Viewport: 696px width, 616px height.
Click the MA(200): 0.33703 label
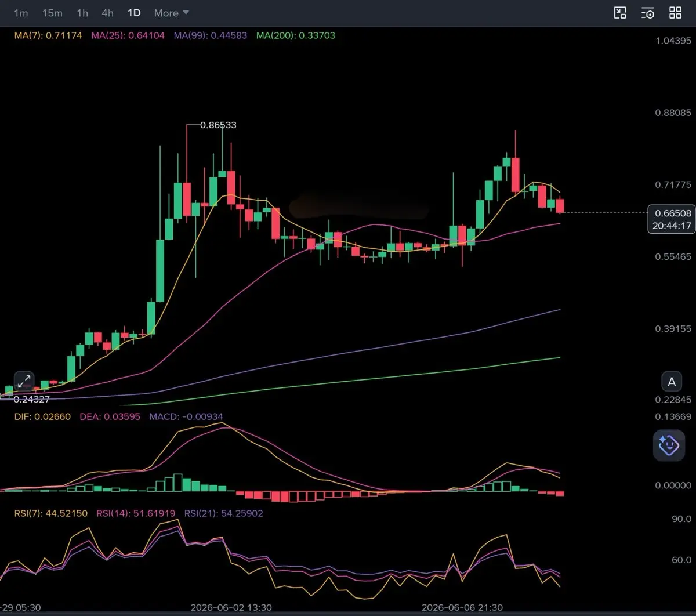[x=296, y=35]
